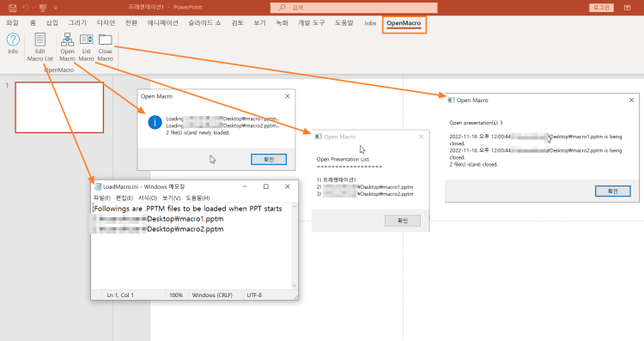Open Notepad 서식(O) menu
644x341 pixels.
coord(148,198)
